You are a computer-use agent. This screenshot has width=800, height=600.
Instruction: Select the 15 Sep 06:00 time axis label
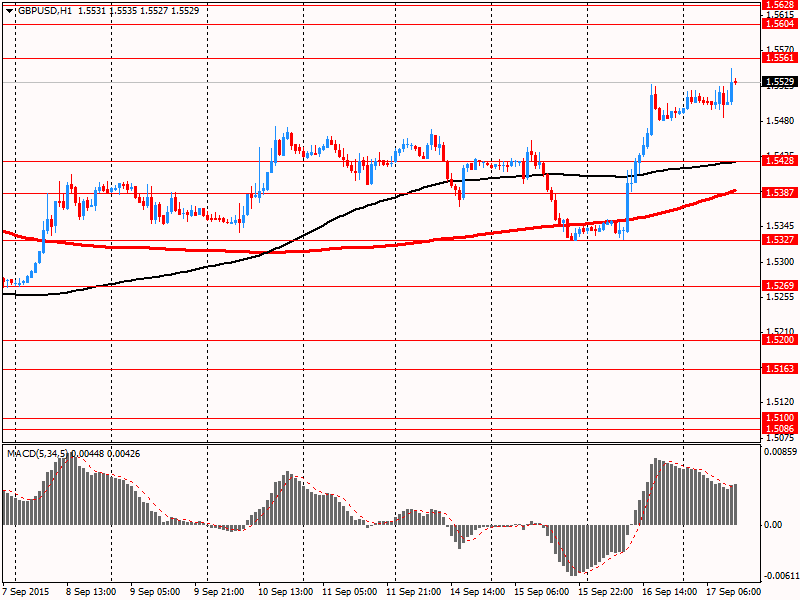pyautogui.click(x=542, y=592)
